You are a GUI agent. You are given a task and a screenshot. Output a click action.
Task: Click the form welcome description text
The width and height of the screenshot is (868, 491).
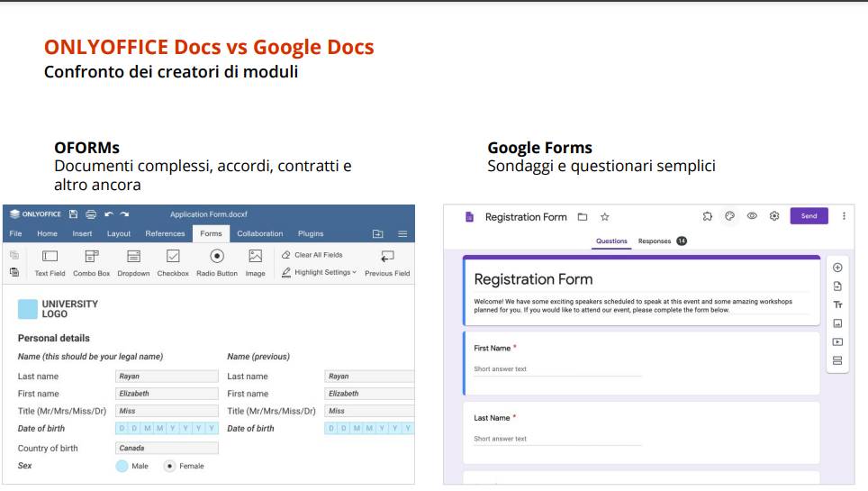pyautogui.click(x=633, y=306)
